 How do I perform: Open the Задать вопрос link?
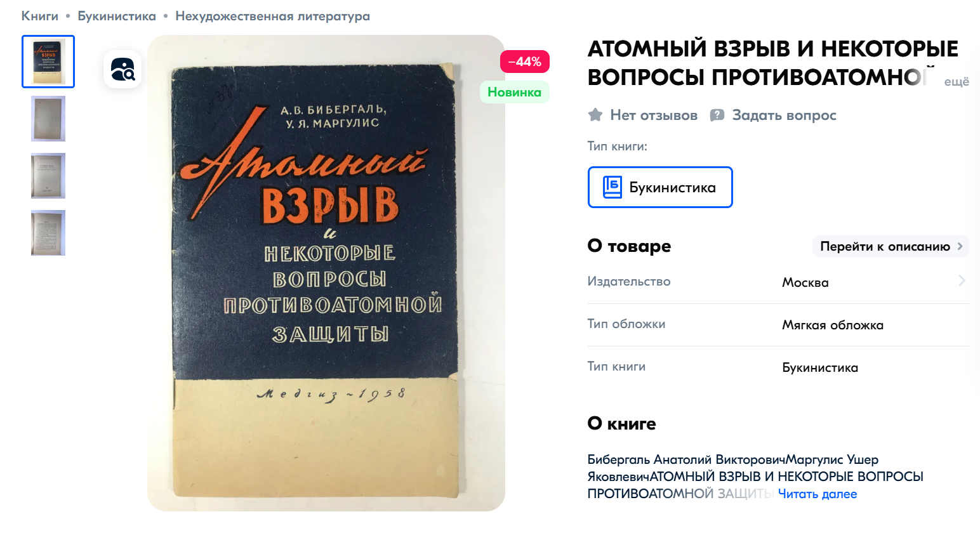click(x=784, y=115)
